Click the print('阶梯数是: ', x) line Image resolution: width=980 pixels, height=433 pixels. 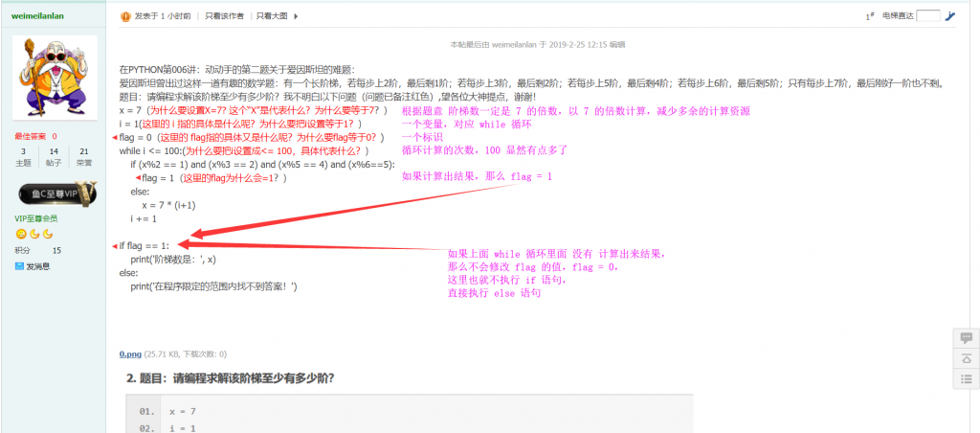tap(173, 259)
